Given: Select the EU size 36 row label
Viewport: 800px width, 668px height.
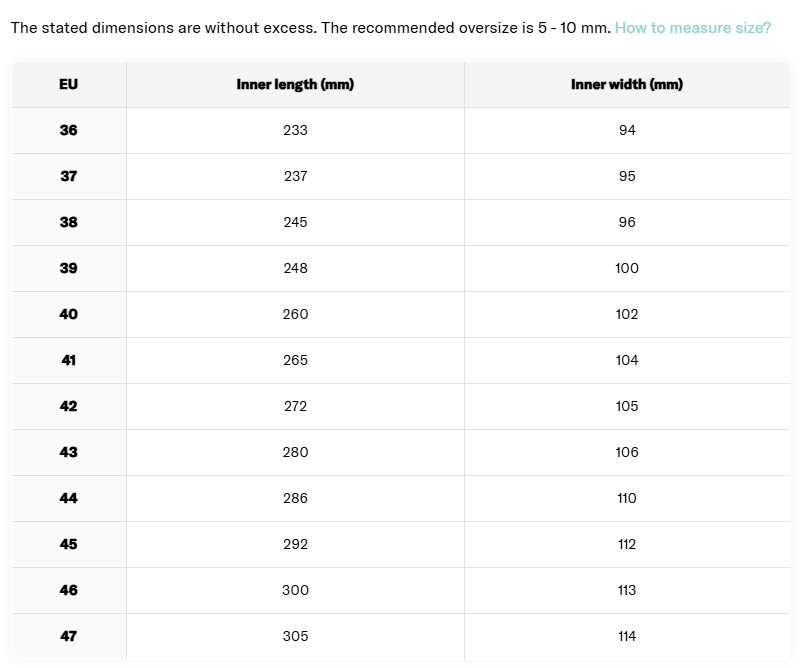Looking at the screenshot, I should pyautogui.click(x=69, y=130).
